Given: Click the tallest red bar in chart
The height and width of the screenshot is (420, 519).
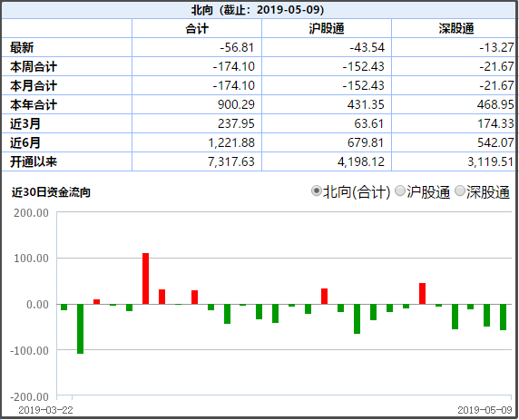Looking at the screenshot, I should pyautogui.click(x=146, y=278).
